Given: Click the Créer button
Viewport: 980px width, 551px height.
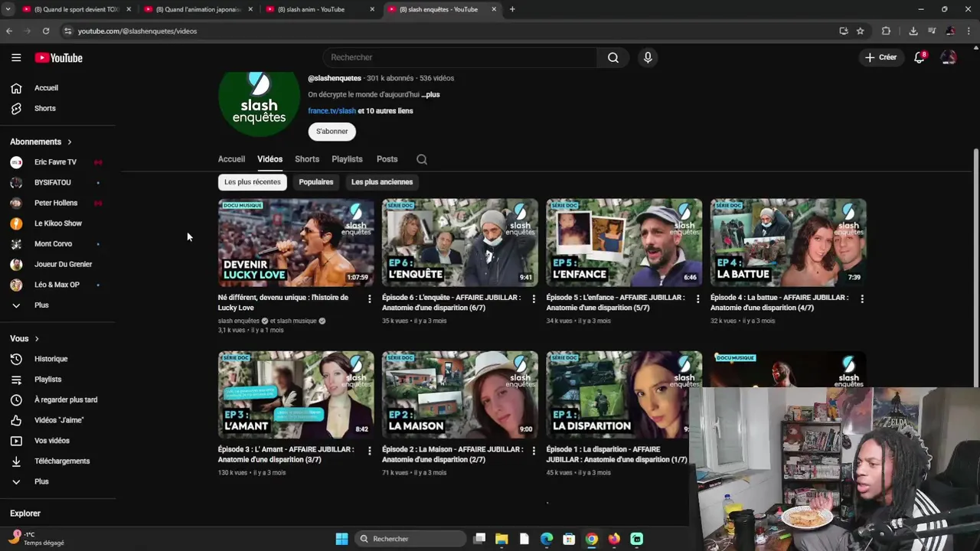Looking at the screenshot, I should (881, 57).
